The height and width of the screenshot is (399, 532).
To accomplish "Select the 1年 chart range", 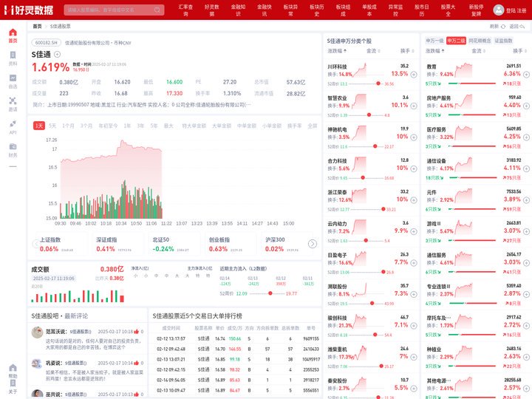I will point(127,126).
